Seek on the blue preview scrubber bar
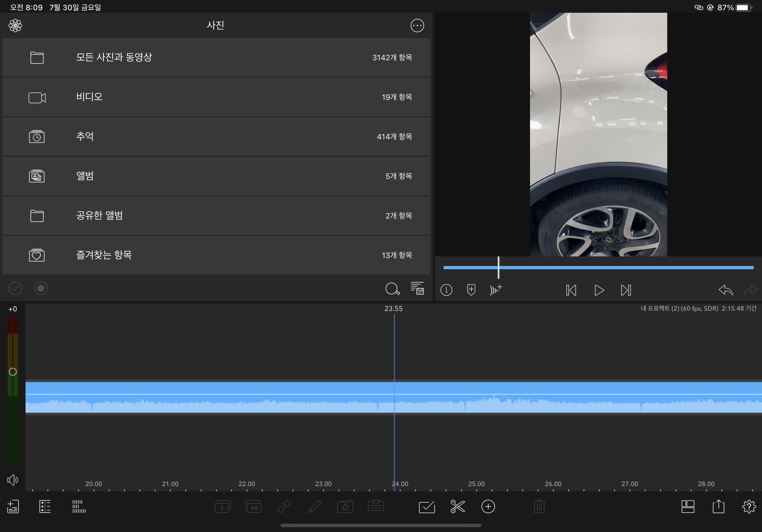Viewport: 762px width, 532px height. pos(598,267)
